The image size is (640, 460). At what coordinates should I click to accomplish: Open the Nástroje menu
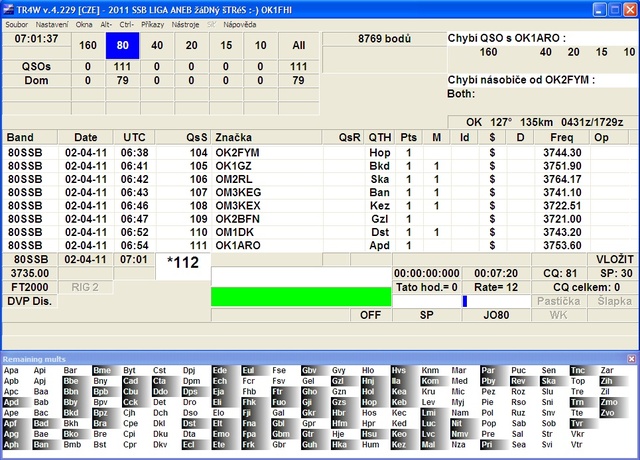tap(187, 23)
